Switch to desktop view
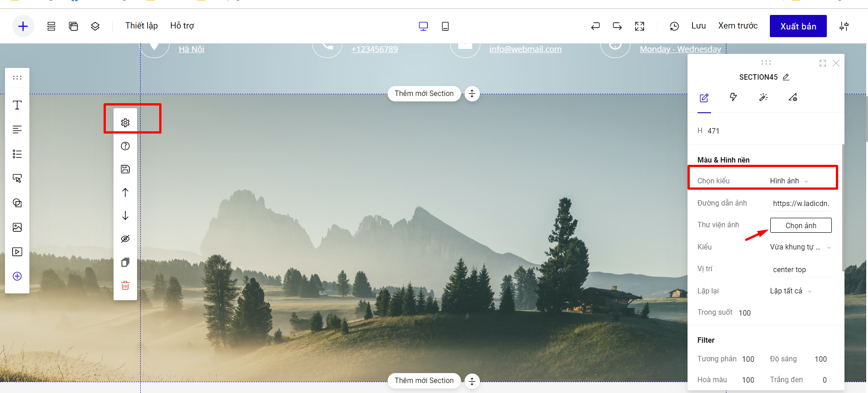Viewport: 868px width, 393px height. pyautogui.click(x=423, y=26)
